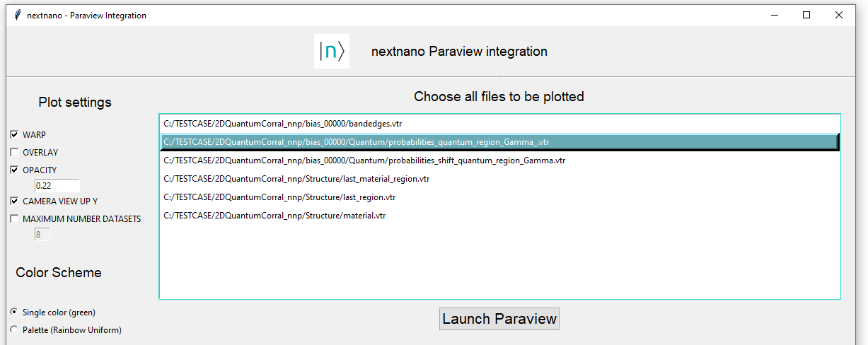Viewport: 868px width, 345px height.
Task: Enable MAXIMUM NUMBER DATASETS checkbox
Action: click(14, 218)
